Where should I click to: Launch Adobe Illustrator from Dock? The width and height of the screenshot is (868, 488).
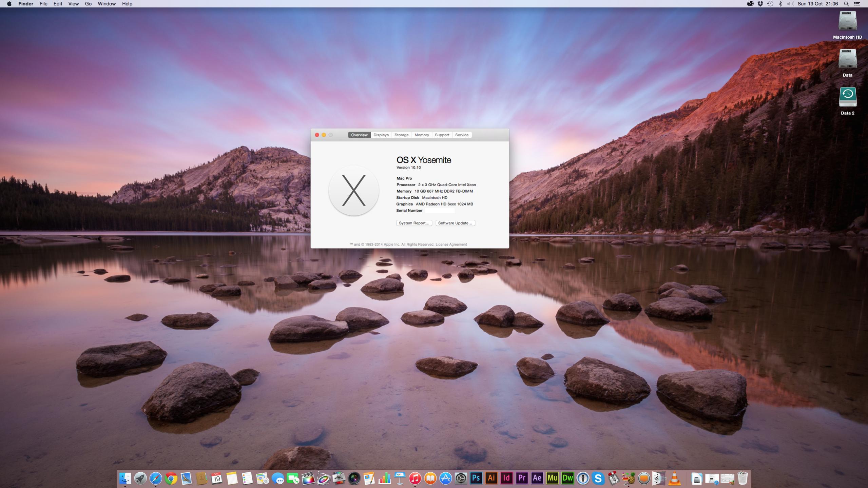[x=491, y=478]
